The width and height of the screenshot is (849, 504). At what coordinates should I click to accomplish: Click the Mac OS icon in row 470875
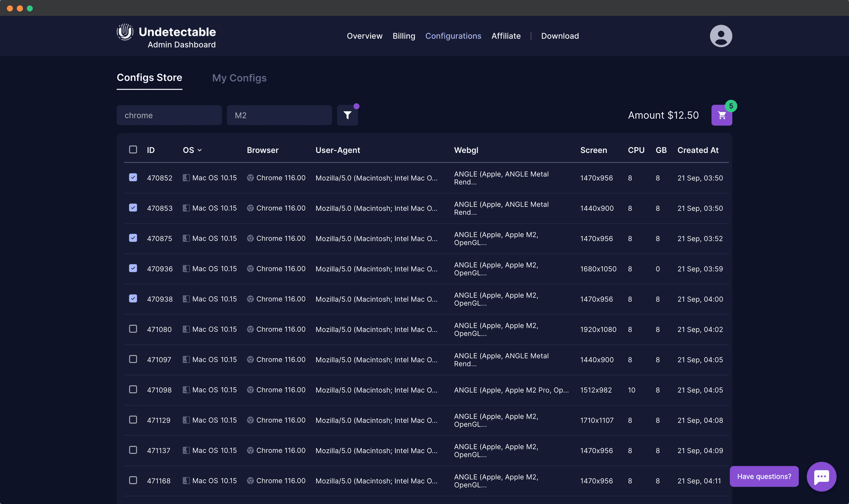click(186, 238)
